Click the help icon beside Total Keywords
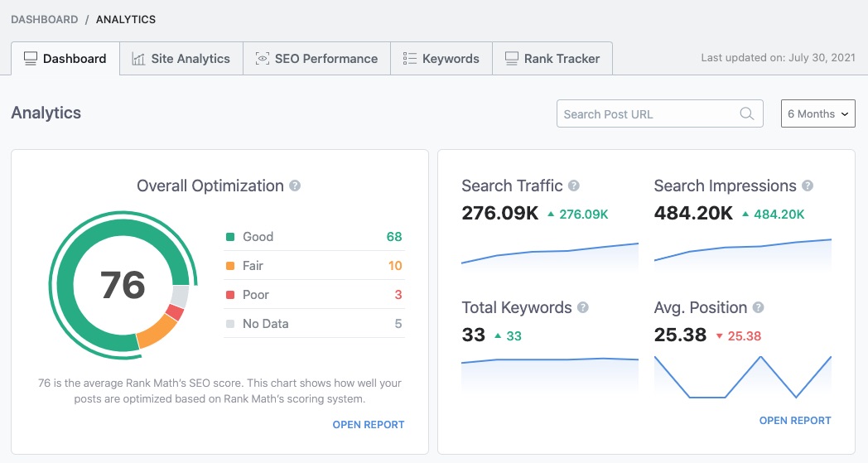Viewport: 868px width, 463px height. (583, 308)
